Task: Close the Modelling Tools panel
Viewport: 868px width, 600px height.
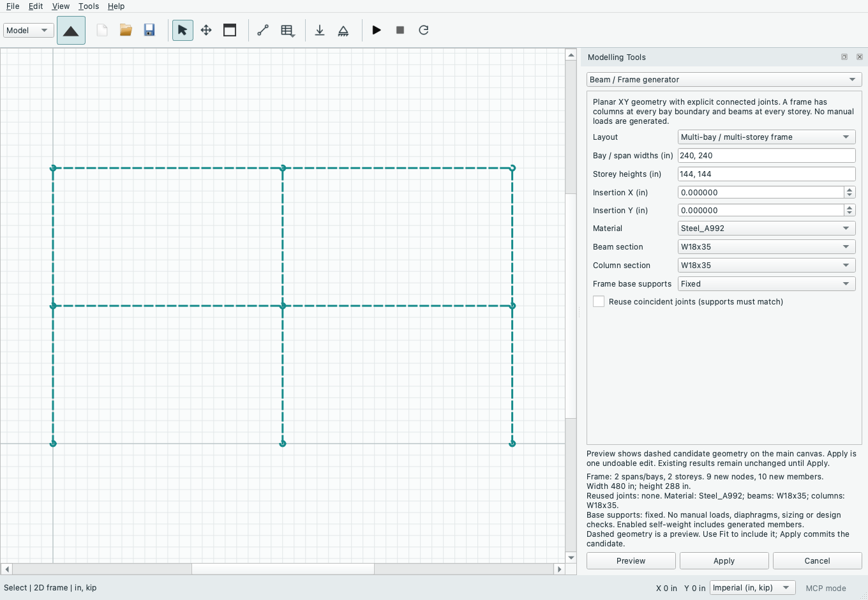Action: coord(860,57)
